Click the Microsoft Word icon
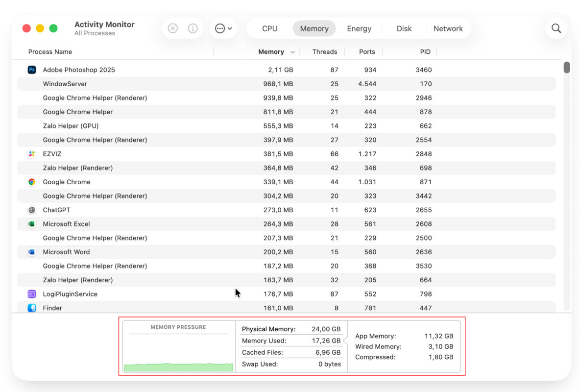This screenshot has height=392, width=580. coord(31,252)
